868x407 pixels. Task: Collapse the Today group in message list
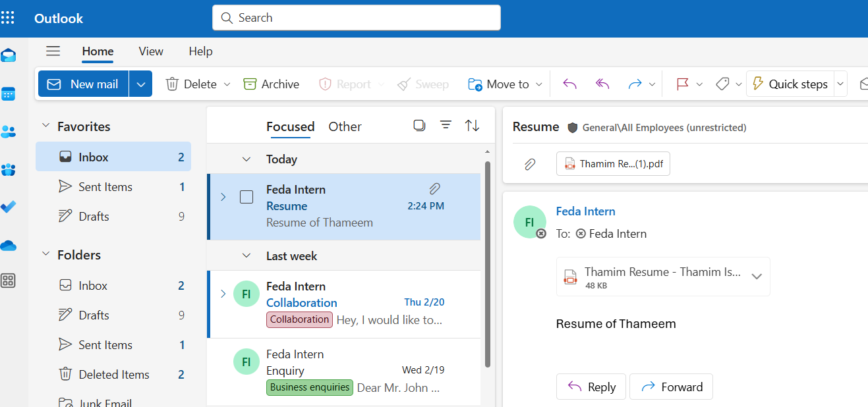tap(246, 159)
